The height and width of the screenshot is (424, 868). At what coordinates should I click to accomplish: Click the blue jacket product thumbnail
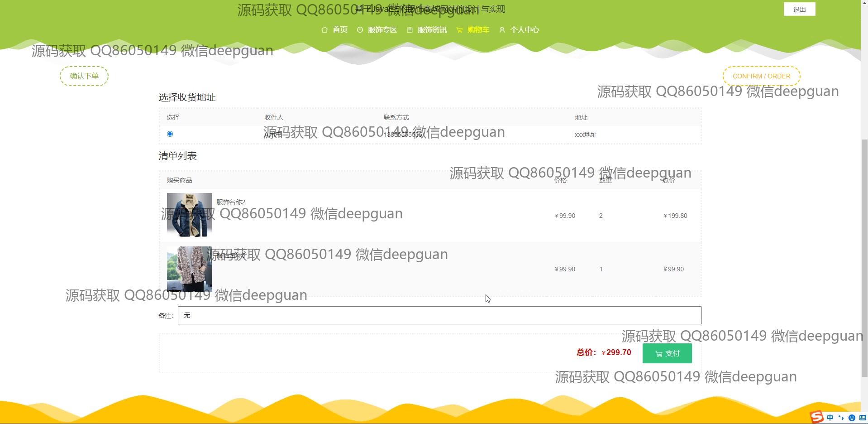(189, 215)
